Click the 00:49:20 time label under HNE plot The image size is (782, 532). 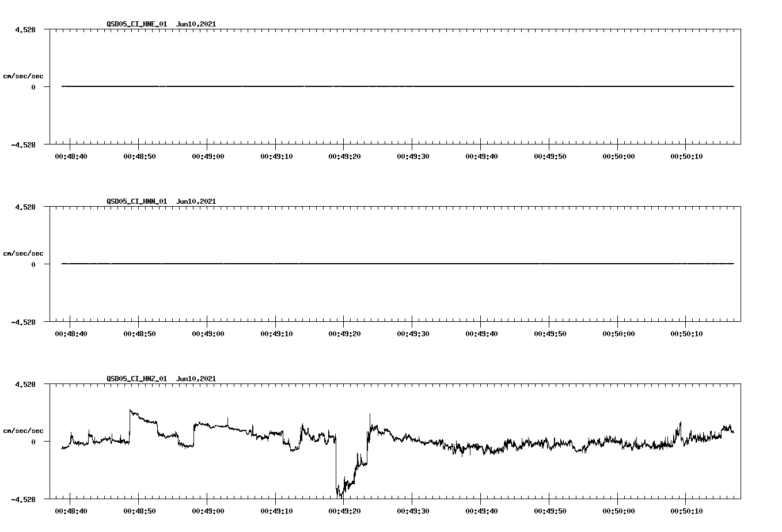point(344,156)
